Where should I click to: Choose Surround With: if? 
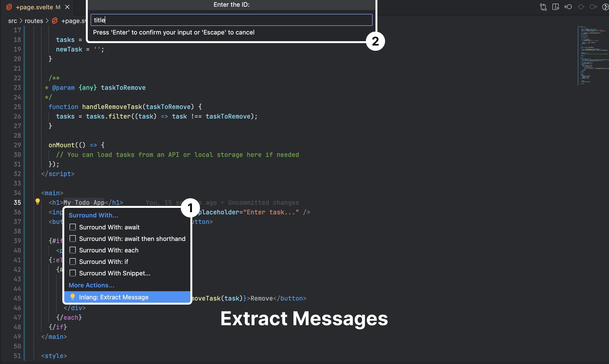pyautogui.click(x=127, y=262)
